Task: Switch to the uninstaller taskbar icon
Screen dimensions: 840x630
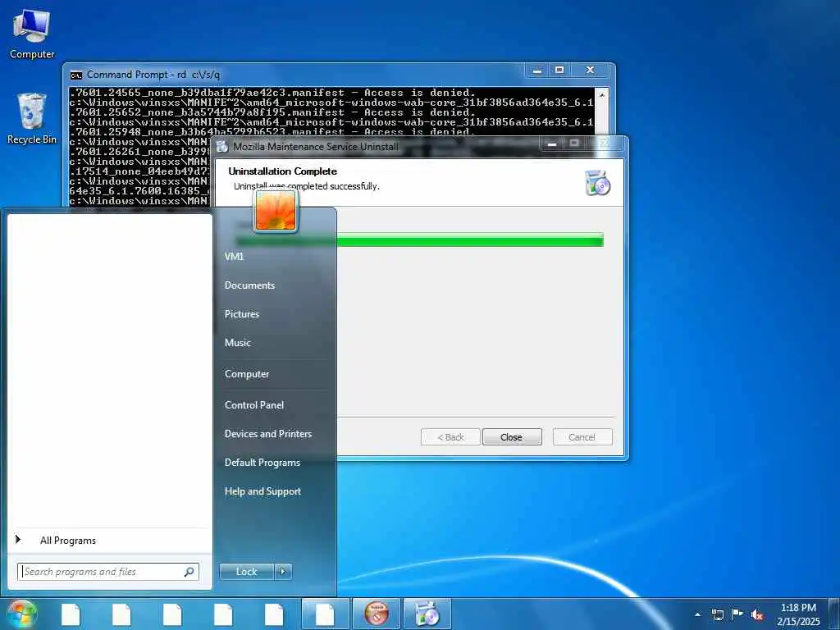Action: point(427,614)
